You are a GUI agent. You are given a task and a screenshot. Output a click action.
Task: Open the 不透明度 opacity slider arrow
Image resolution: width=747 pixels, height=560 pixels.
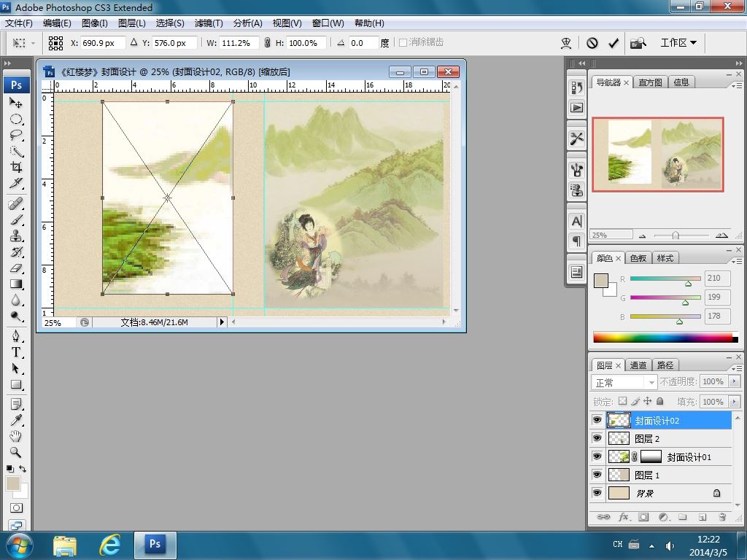tap(734, 381)
